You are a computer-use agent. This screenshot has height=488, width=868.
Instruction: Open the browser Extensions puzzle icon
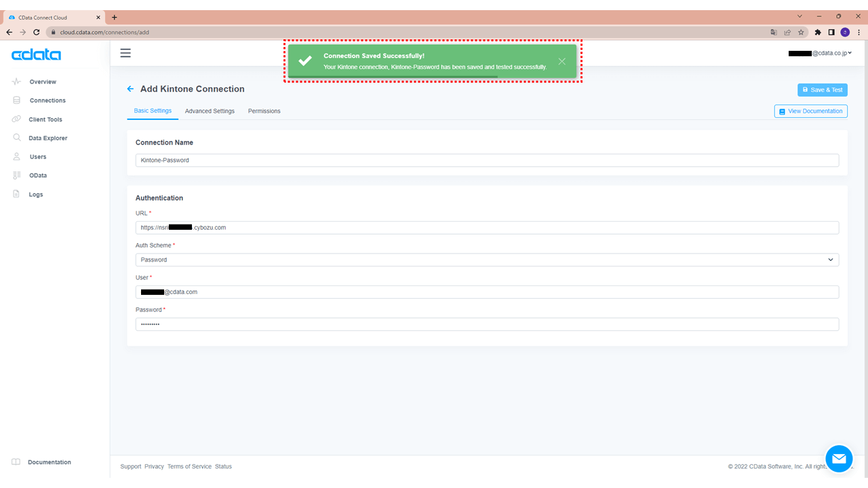pos(818,32)
